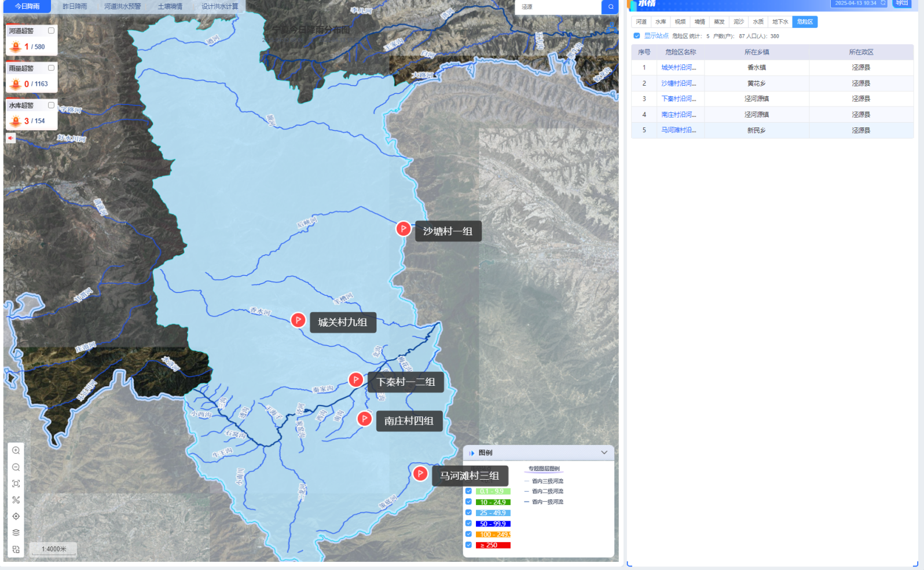This screenshot has height=570, width=924.
Task: Open the 2025-04-13 10:34 date picker
Action: [855, 3]
